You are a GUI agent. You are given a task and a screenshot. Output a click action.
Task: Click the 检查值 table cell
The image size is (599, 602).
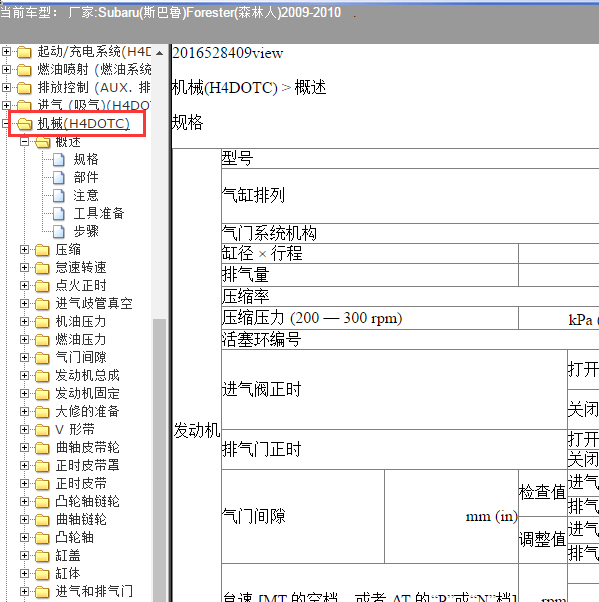543,493
